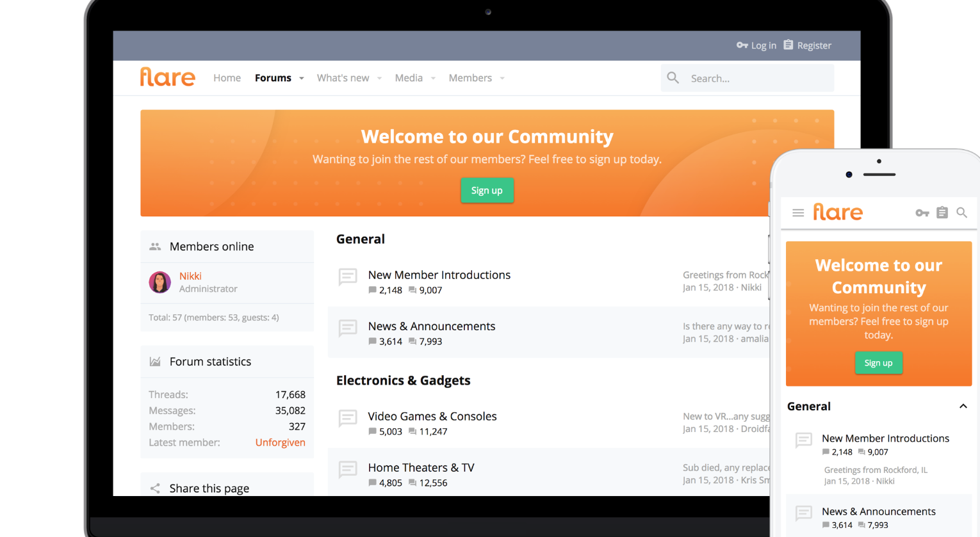Open the New Member Introductions forum

[x=439, y=275]
